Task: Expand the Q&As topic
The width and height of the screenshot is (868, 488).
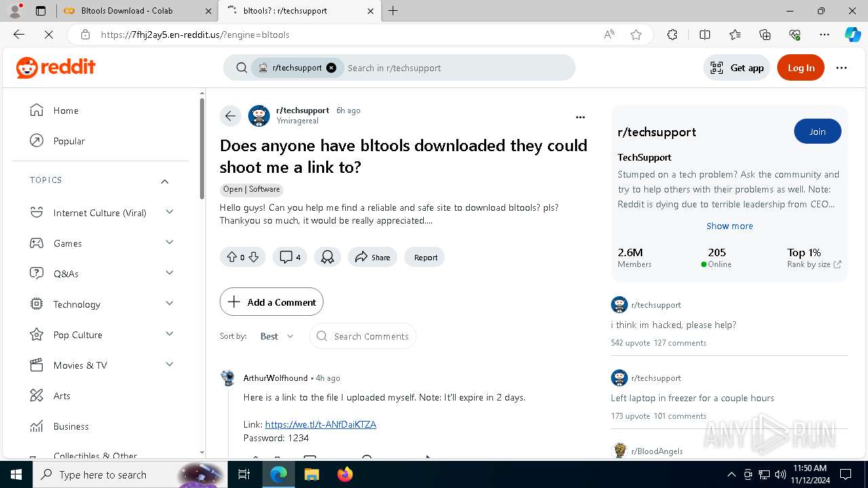Action: click(x=170, y=273)
